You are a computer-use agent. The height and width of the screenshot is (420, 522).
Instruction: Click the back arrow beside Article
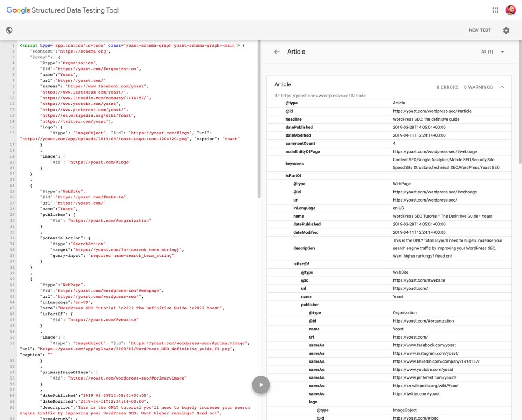[x=277, y=52]
